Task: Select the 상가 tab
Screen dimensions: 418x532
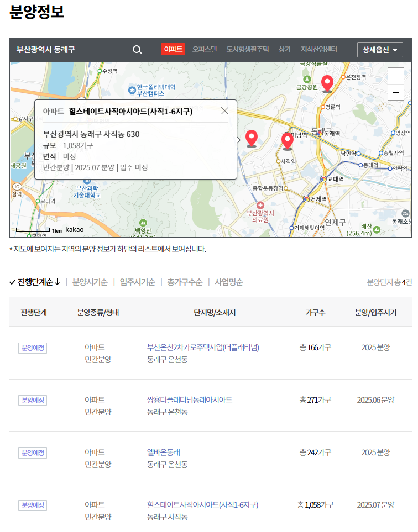Action: (x=285, y=50)
